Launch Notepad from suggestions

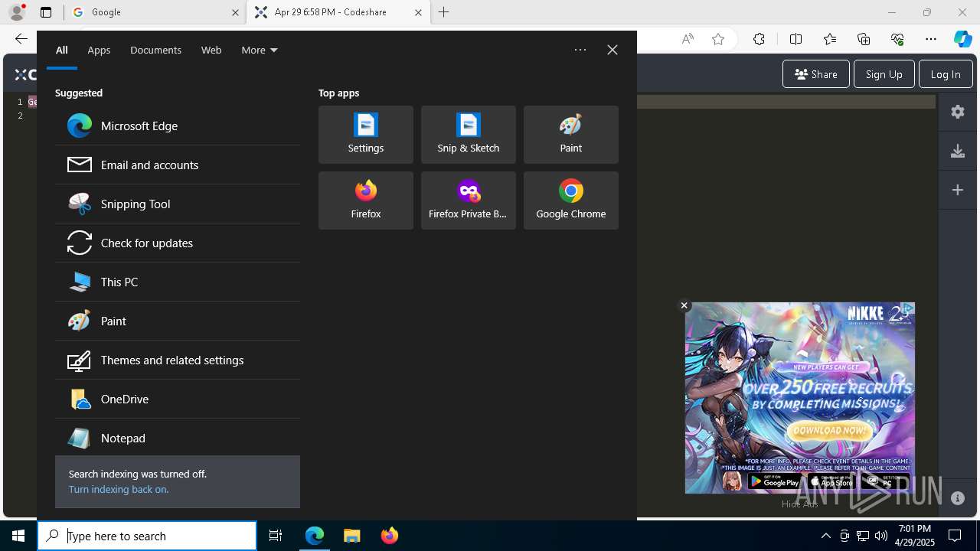pyautogui.click(x=178, y=438)
